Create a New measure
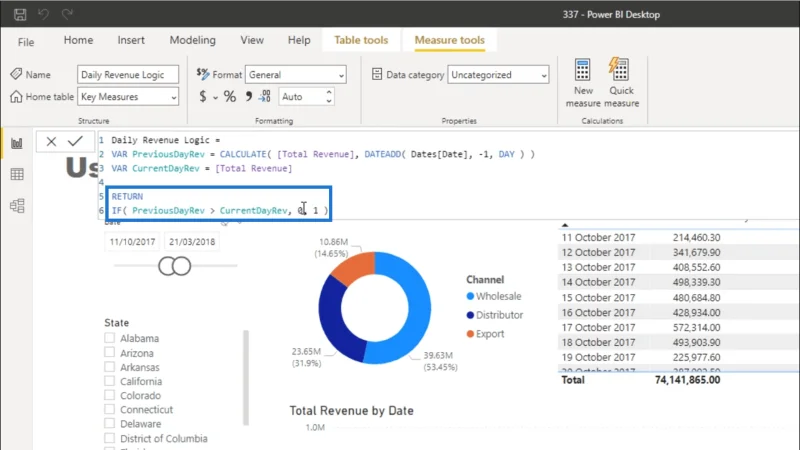Screen dimensions: 800x450 [583, 83]
